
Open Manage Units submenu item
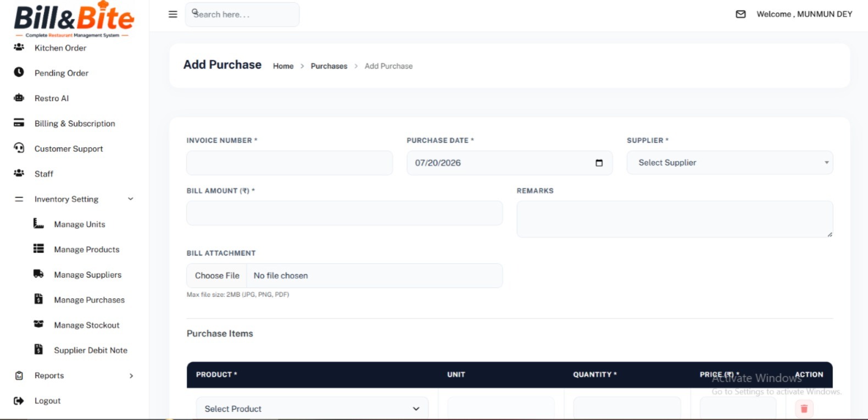[80, 224]
